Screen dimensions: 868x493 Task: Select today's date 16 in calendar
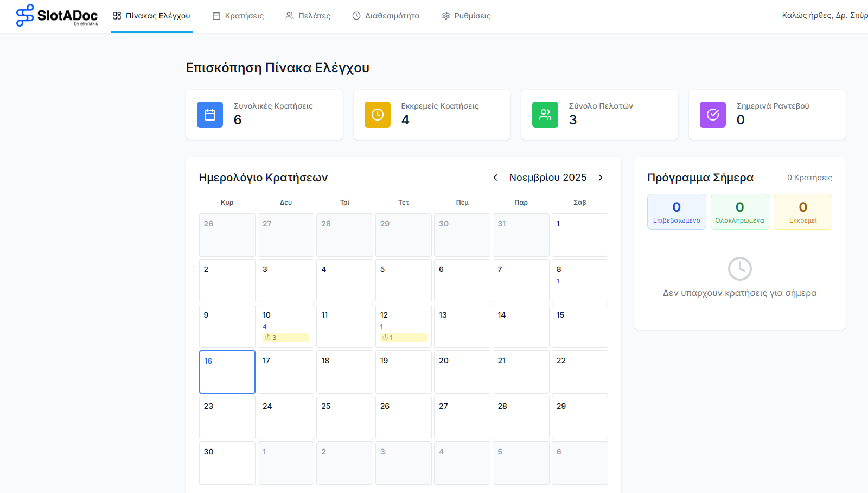227,372
